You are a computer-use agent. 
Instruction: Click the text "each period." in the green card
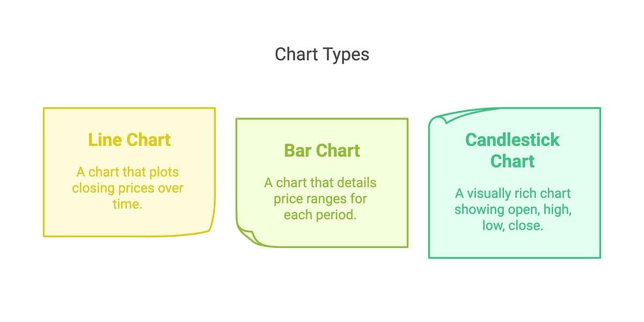(x=320, y=215)
